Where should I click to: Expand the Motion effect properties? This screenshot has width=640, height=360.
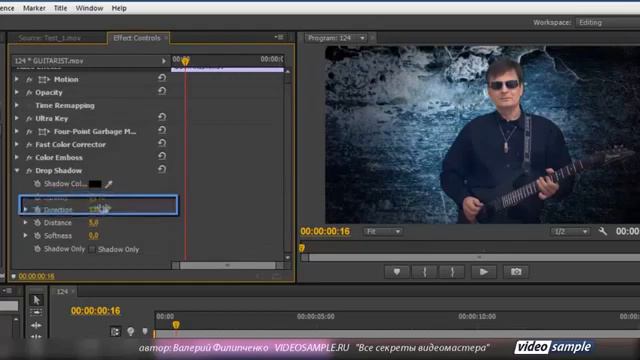click(16, 79)
